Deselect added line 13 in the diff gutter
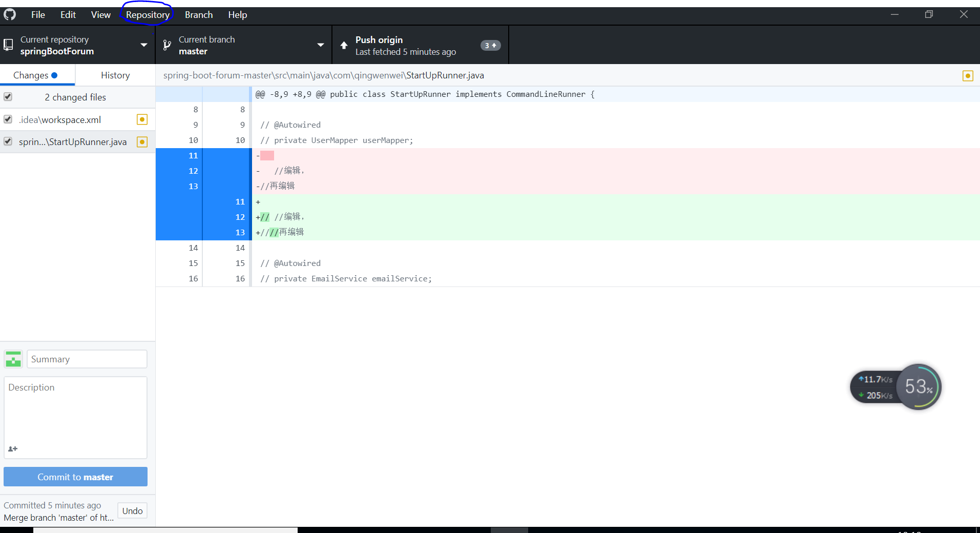Image resolution: width=980 pixels, height=533 pixels. pos(226,233)
